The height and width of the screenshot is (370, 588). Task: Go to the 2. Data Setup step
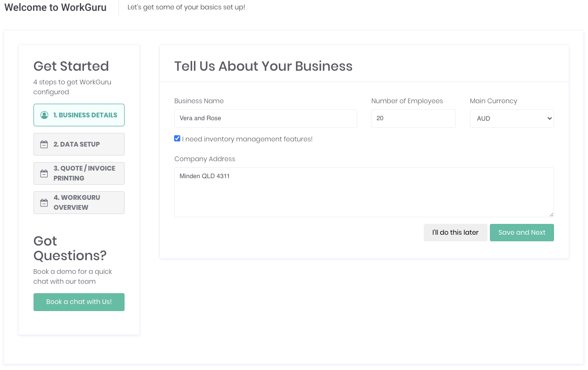[79, 144]
